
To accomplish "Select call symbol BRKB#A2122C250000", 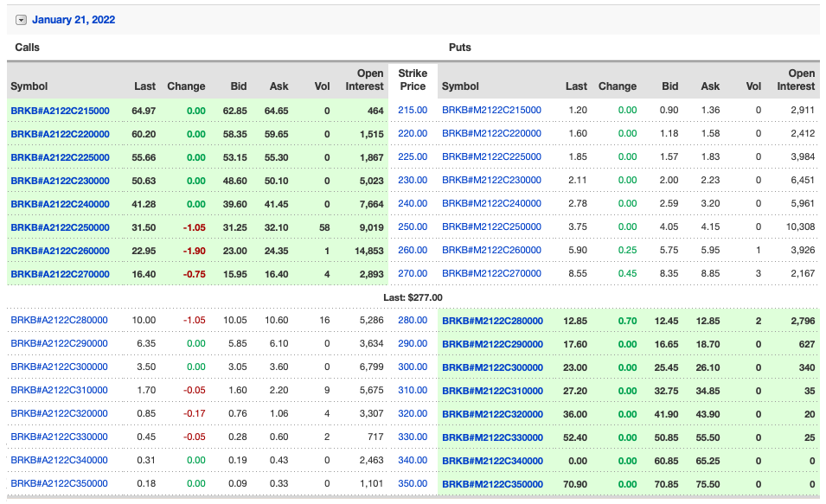I will click(x=61, y=227).
